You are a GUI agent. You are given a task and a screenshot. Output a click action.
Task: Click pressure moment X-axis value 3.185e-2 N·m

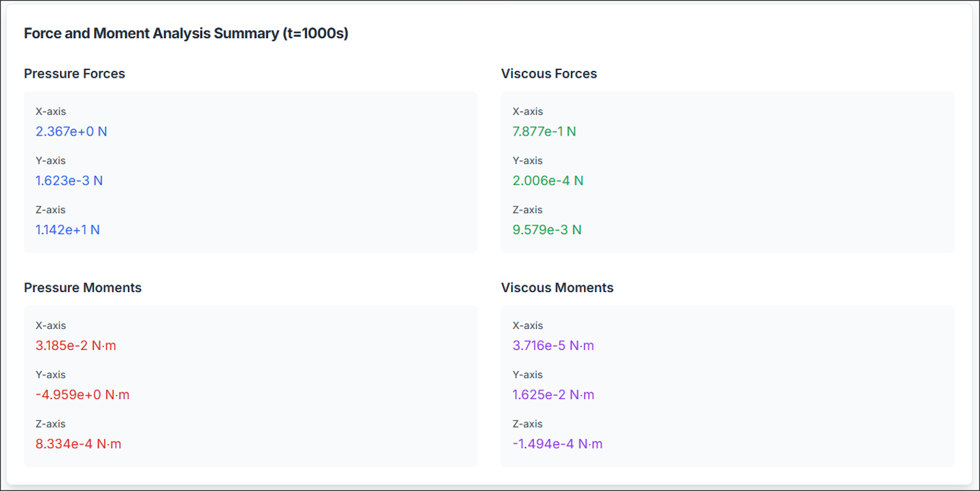pyautogui.click(x=76, y=345)
